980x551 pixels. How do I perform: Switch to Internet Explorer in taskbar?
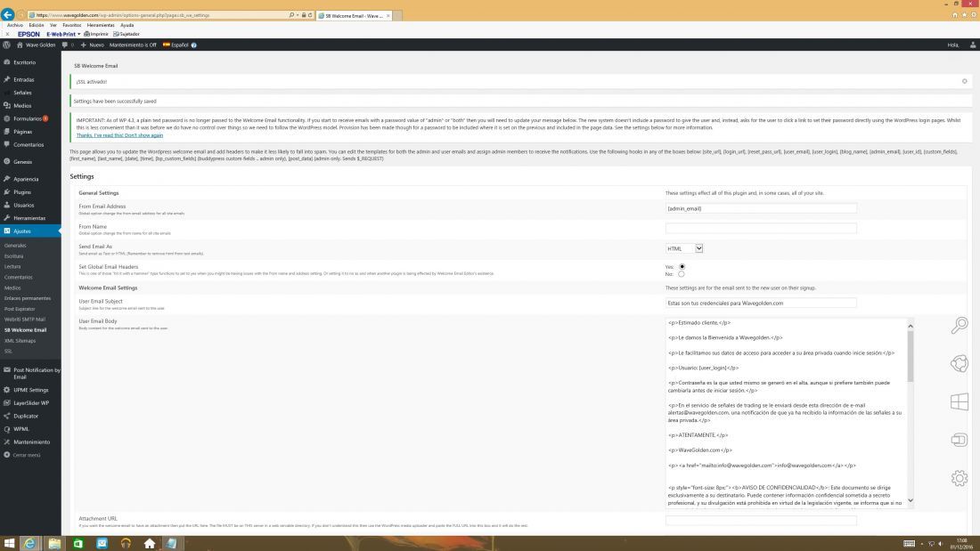coord(29,544)
